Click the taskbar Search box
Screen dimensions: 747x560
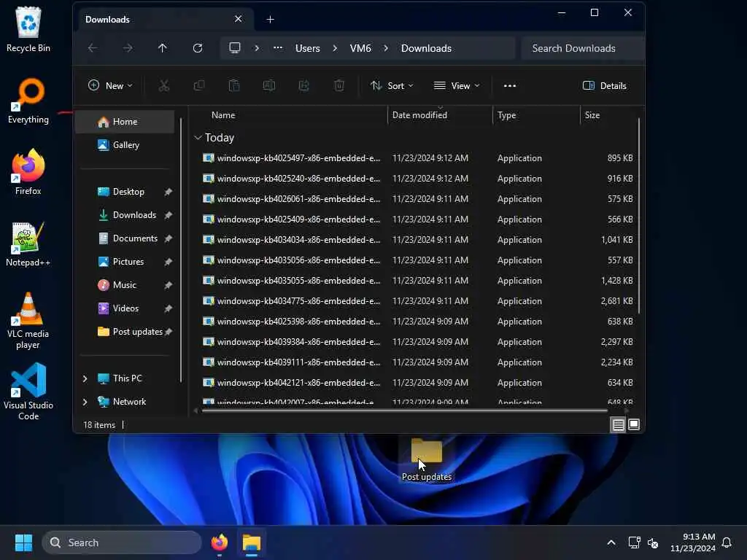point(122,542)
